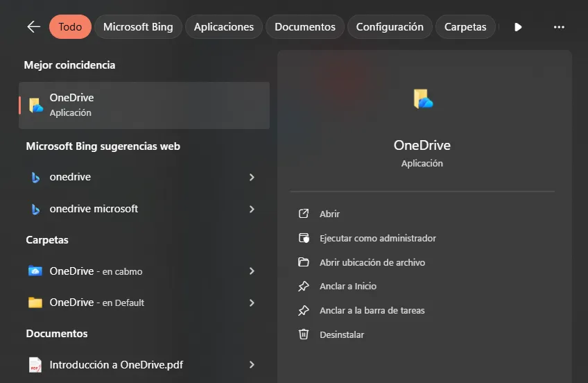Click the large OneDrive icon in details pane
The image size is (588, 383).
[423, 99]
